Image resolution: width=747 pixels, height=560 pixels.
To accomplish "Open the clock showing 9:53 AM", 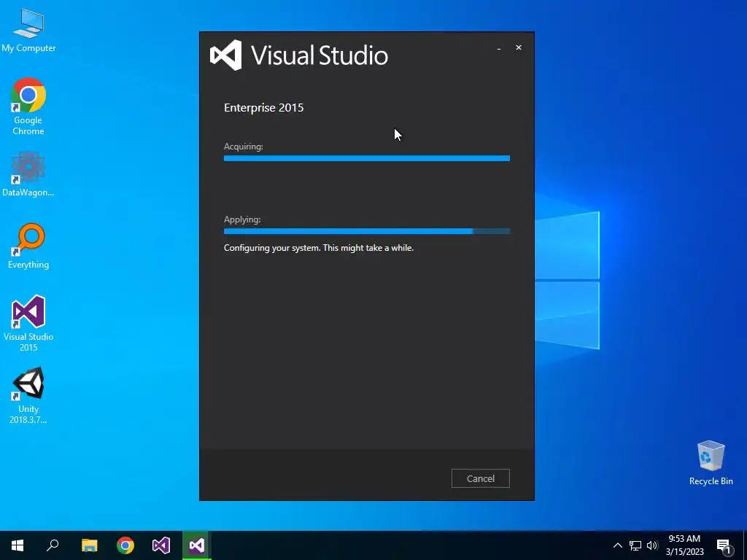I will pos(684,545).
